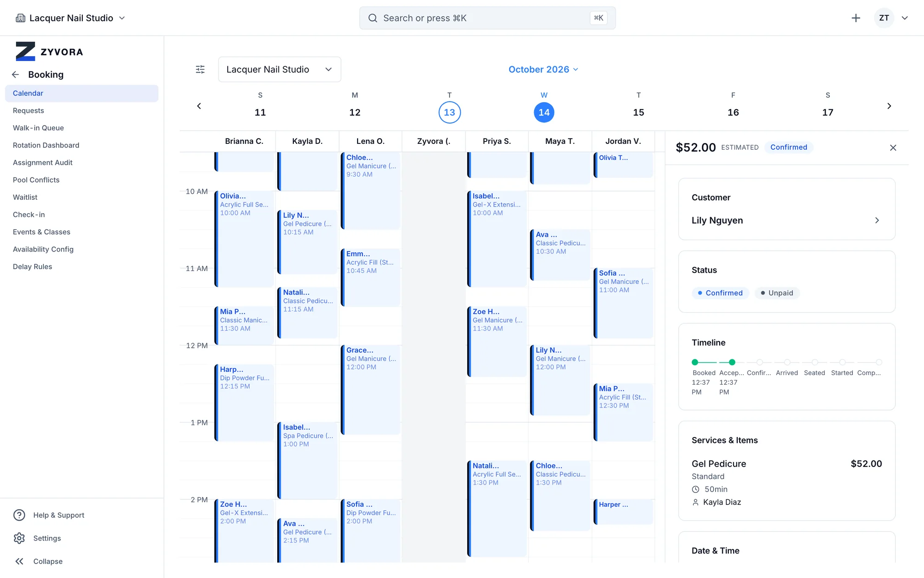This screenshot has width=924, height=578.
Task: Select Friday 16 in week strip
Action: click(733, 112)
